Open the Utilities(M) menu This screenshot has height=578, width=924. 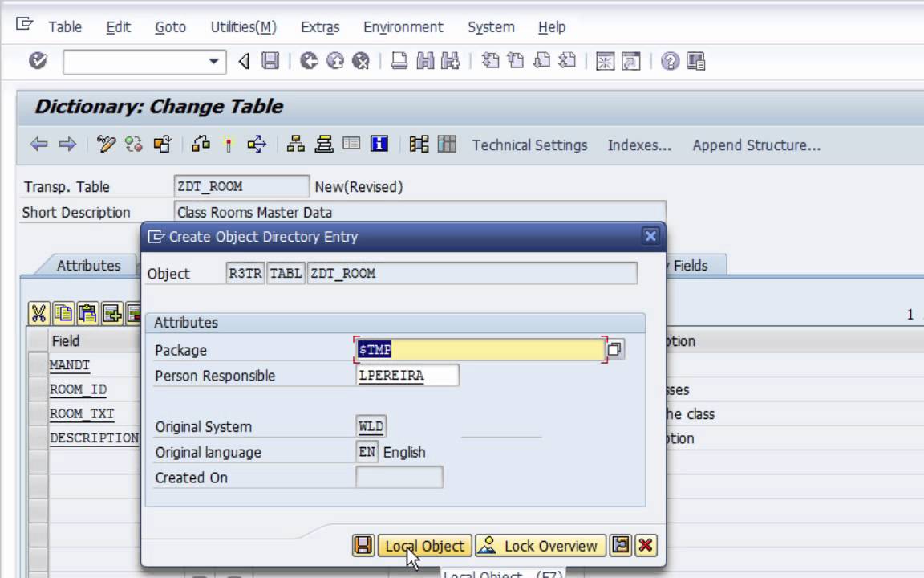[243, 27]
